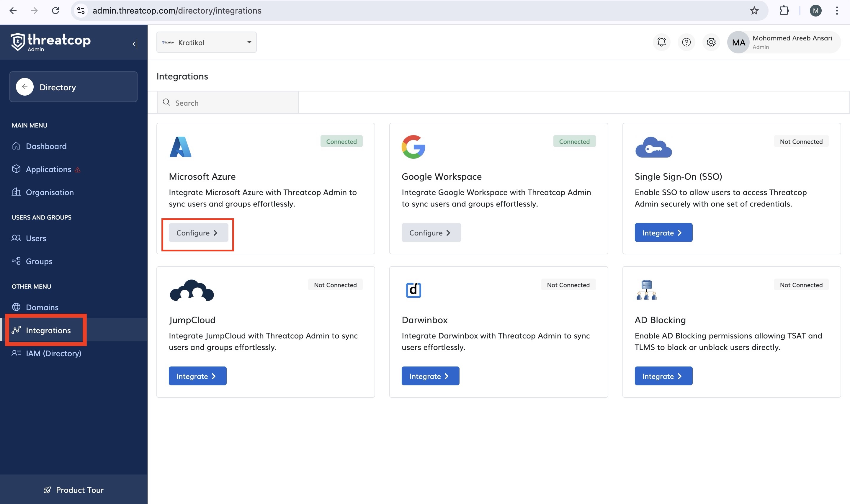Open Chrome three-dot menu
Viewport: 850px width, 504px height.
(837, 11)
